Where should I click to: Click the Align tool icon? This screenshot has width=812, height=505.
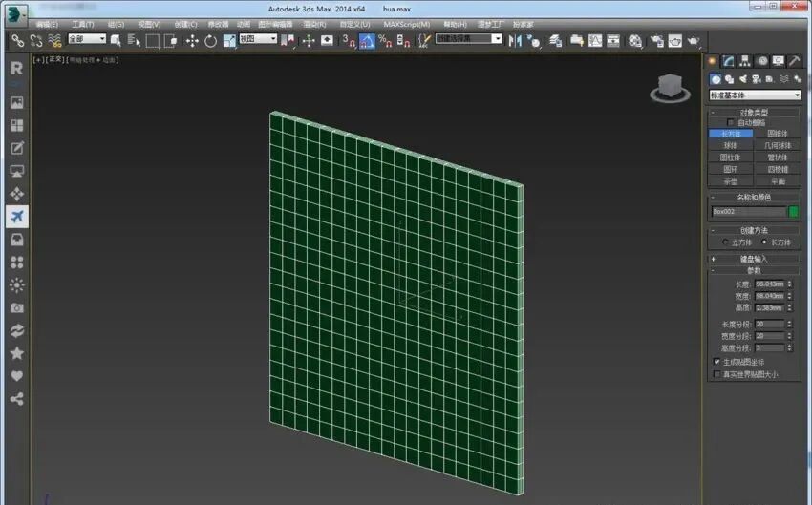pos(533,41)
